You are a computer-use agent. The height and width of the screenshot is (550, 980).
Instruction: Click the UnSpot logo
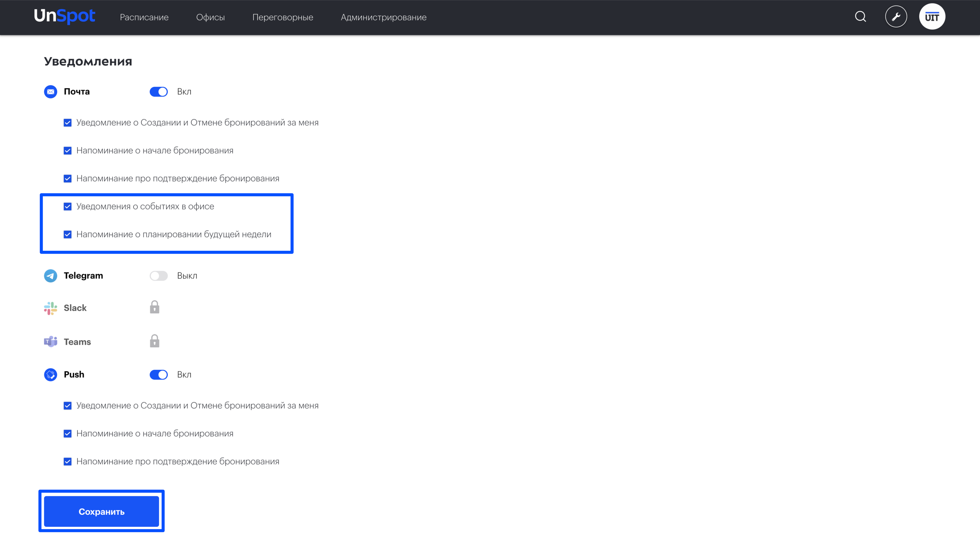(x=64, y=16)
